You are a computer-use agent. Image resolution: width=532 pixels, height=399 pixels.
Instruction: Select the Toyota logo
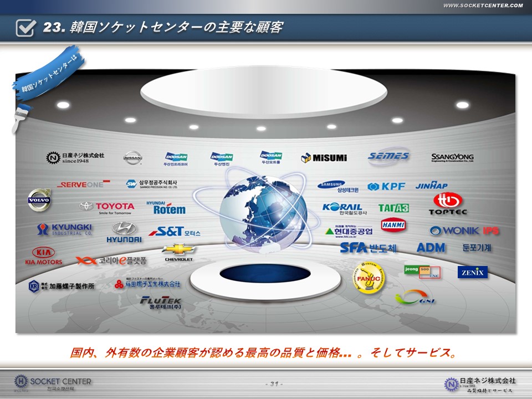click(x=107, y=207)
